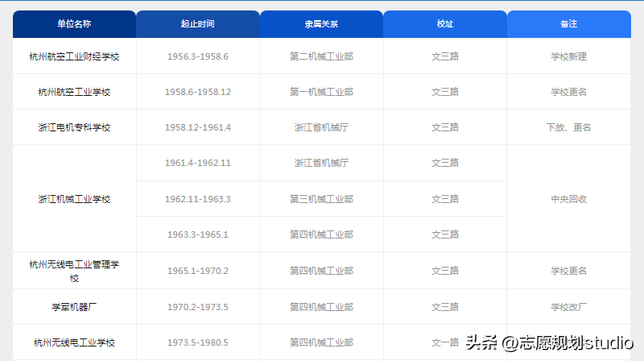644x361 pixels.
Task: Click the date range 1963.3-1965.1
Action: [198, 234]
